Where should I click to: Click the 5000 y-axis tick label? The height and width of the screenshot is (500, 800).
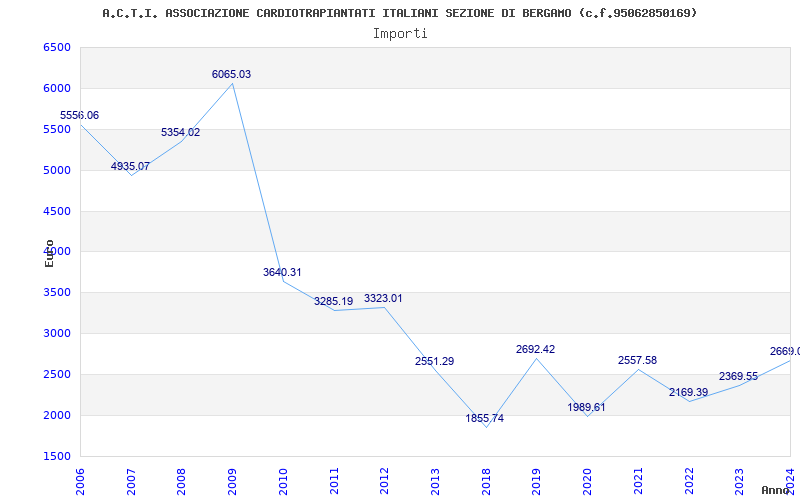click(56, 170)
